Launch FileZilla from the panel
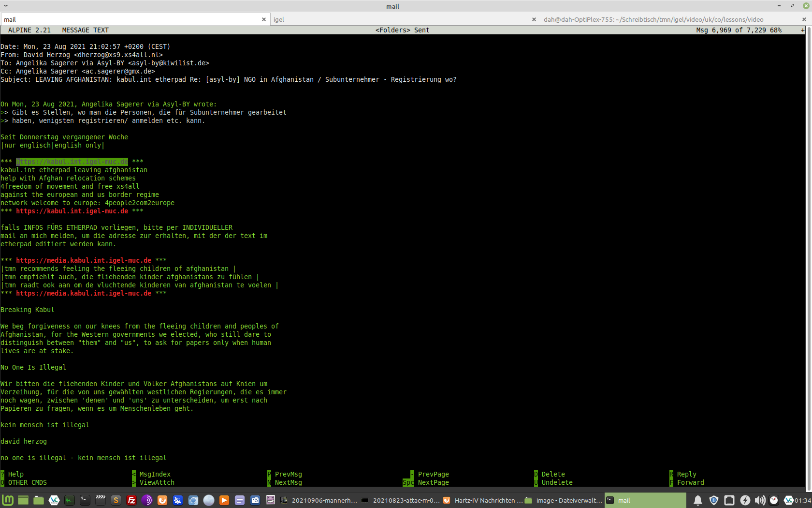Viewport: 812px width, 508px height. (131, 500)
